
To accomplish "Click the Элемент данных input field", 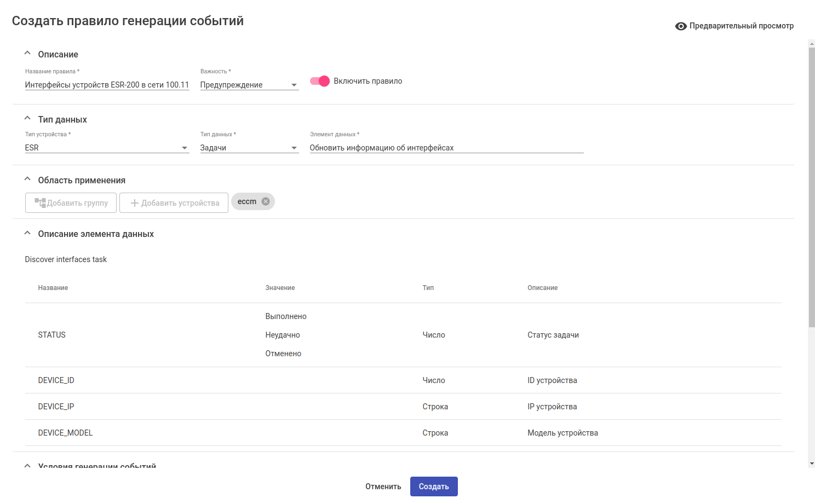I will pyautogui.click(x=446, y=148).
